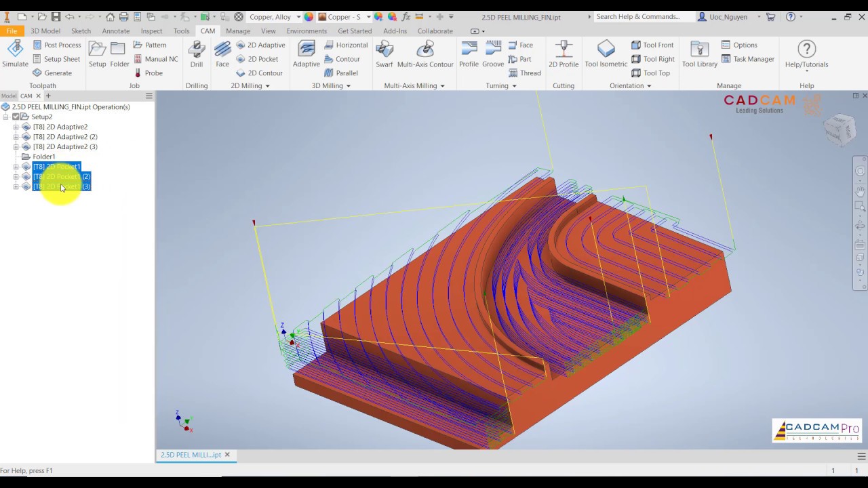The image size is (868, 488).
Task: Select the Face milling tool in the 2D Milling panel
Action: coord(222,54)
